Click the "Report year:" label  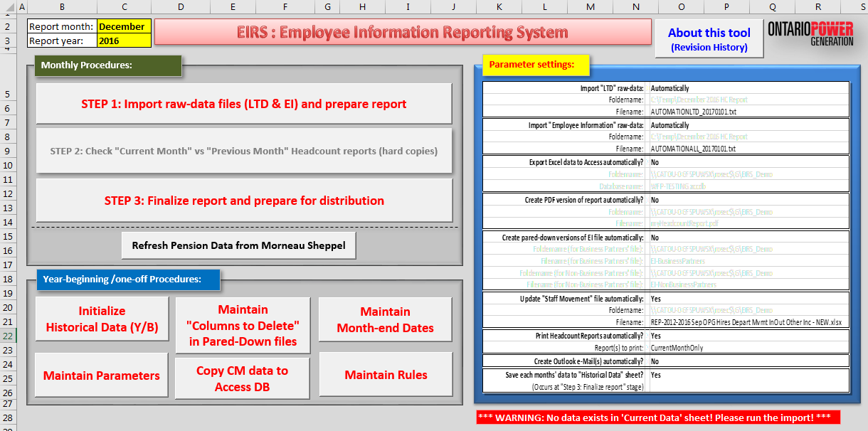62,41
